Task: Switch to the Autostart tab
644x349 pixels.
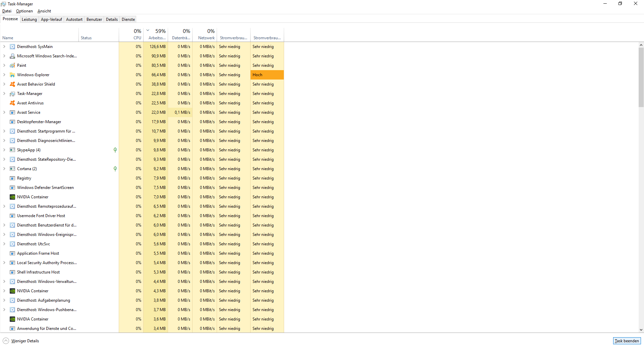Action: pos(74,19)
